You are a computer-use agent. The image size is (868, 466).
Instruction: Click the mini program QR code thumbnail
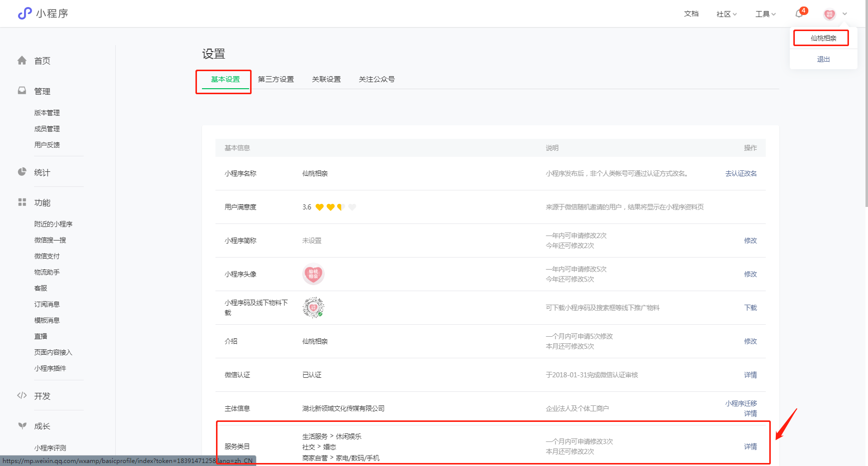pyautogui.click(x=313, y=308)
